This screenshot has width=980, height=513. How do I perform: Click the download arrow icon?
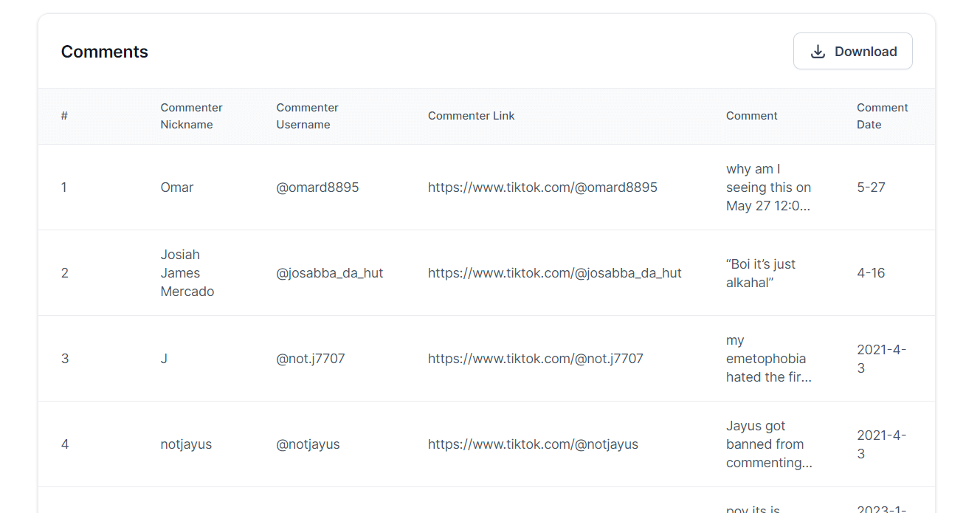818,52
